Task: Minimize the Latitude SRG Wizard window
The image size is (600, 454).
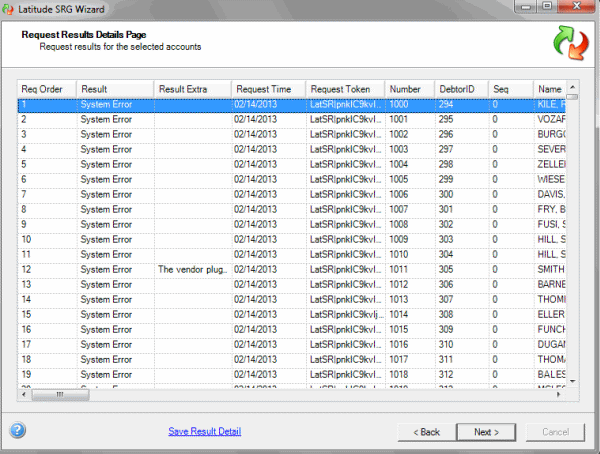Action: (526, 7)
